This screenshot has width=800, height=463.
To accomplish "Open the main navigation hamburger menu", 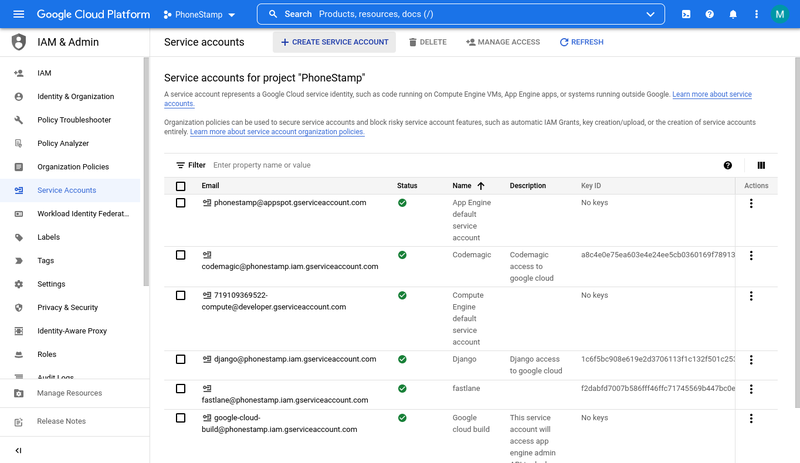I will click(x=18, y=14).
